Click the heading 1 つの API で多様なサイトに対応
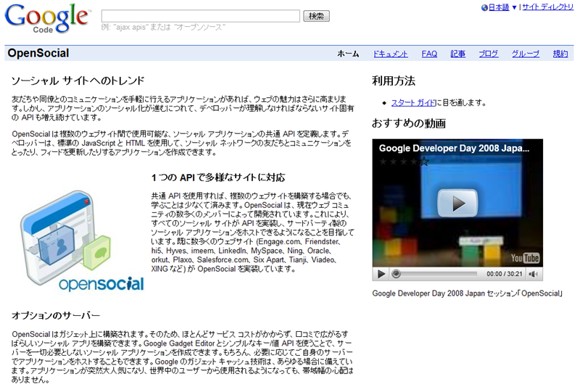580x392 pixels. [218, 178]
